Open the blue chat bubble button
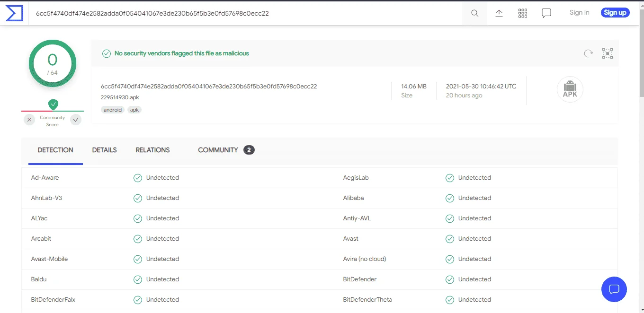Screen dimensions: 644x313 [614, 289]
